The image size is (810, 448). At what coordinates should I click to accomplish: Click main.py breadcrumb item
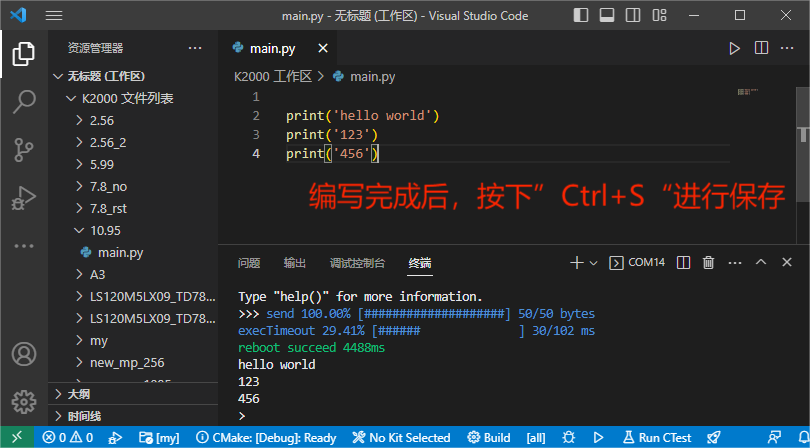pos(364,77)
